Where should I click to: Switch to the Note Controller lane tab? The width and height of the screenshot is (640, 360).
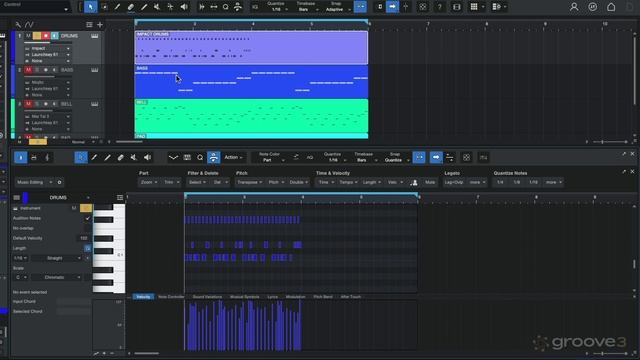pos(171,297)
